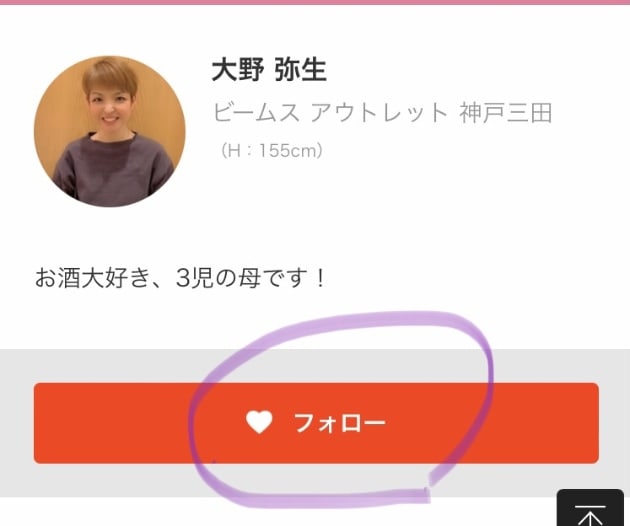Image resolution: width=630 pixels, height=526 pixels.
Task: Tap the white heart icon on Follow button
Action: [259, 422]
